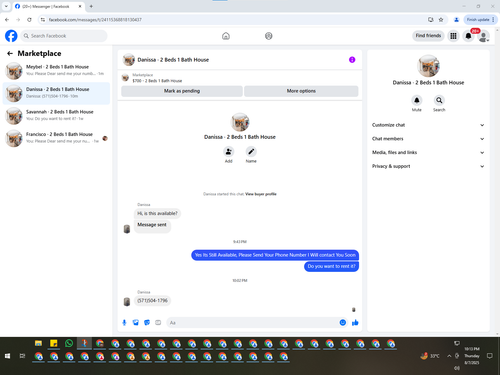Click Find friends button
The image size is (500, 375).
point(428,36)
